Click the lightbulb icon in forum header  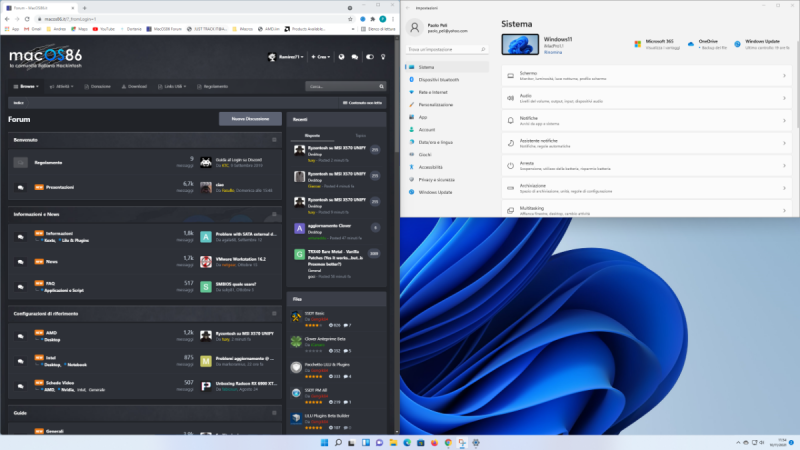tap(383, 57)
